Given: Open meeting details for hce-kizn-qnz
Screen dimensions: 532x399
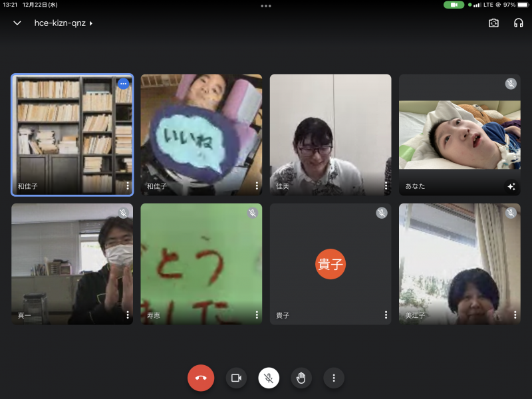Looking at the screenshot, I should [x=63, y=23].
